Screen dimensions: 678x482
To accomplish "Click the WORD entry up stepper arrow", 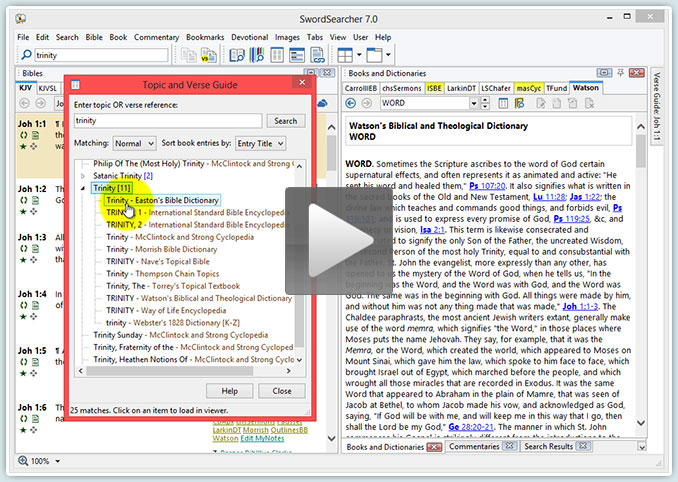I will [485, 100].
